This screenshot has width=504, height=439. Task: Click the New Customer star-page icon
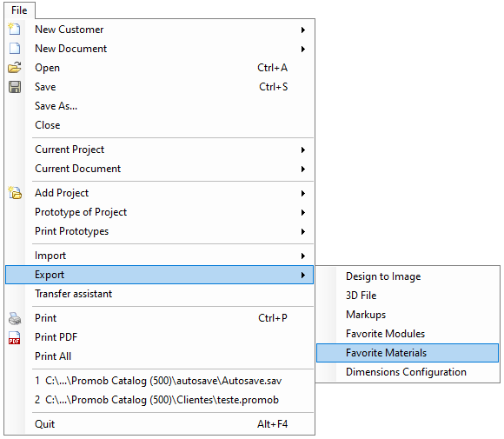point(15,29)
